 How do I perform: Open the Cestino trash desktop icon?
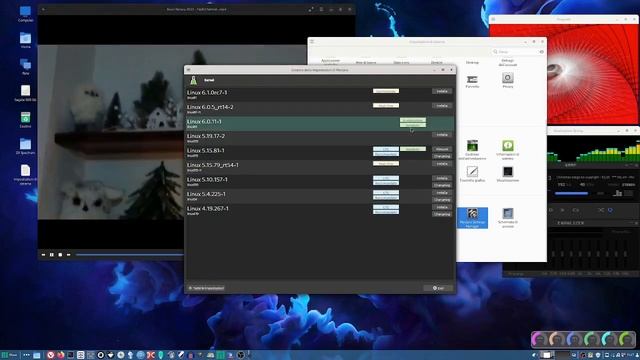point(25,120)
